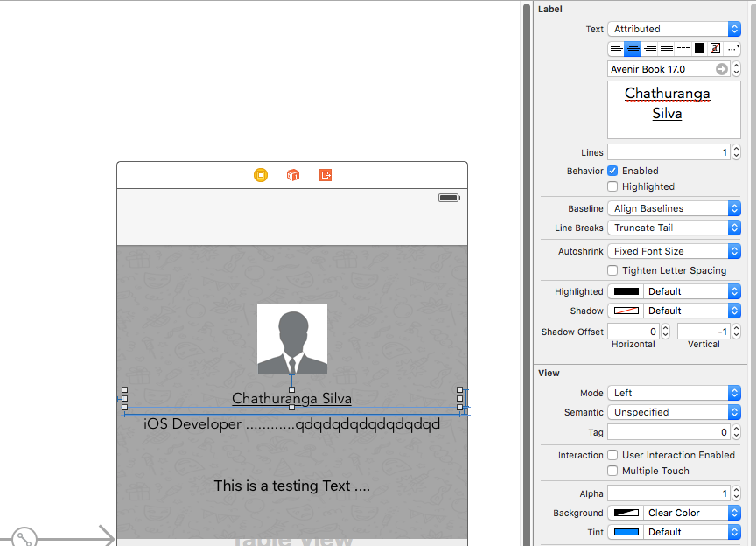Viewport: 756px width, 546px height.
Task: Open the Baseline Align Baselines dropdown
Action: click(674, 208)
